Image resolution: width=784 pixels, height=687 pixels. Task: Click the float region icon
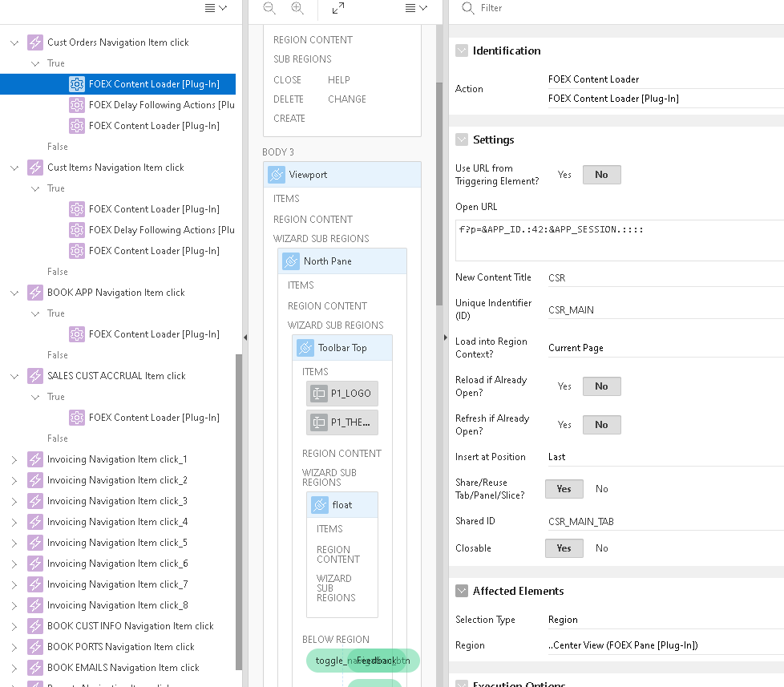point(320,505)
